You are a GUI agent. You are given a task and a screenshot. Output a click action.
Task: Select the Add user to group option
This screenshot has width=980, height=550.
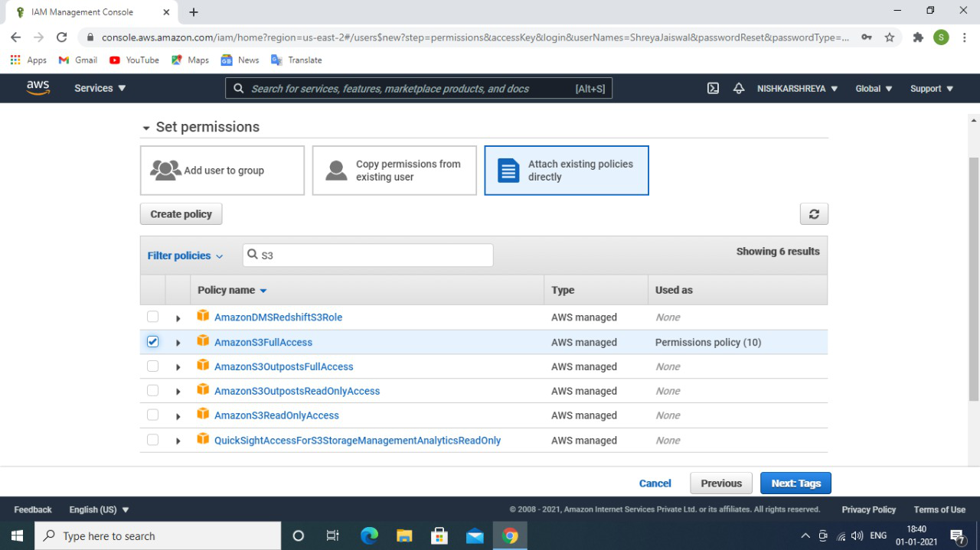[222, 171]
